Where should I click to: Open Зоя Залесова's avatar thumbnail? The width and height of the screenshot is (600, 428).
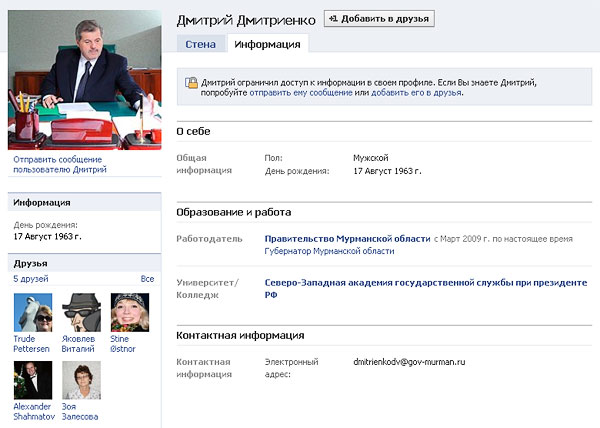(x=81, y=380)
